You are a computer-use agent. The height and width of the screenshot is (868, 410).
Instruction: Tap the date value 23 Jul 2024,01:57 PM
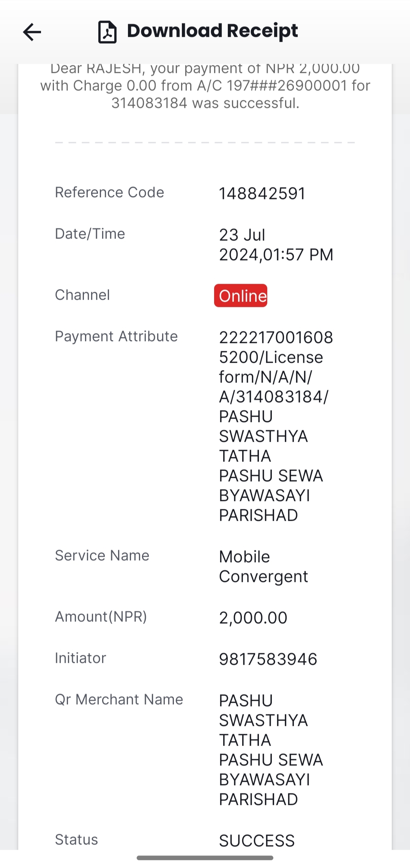(x=276, y=245)
